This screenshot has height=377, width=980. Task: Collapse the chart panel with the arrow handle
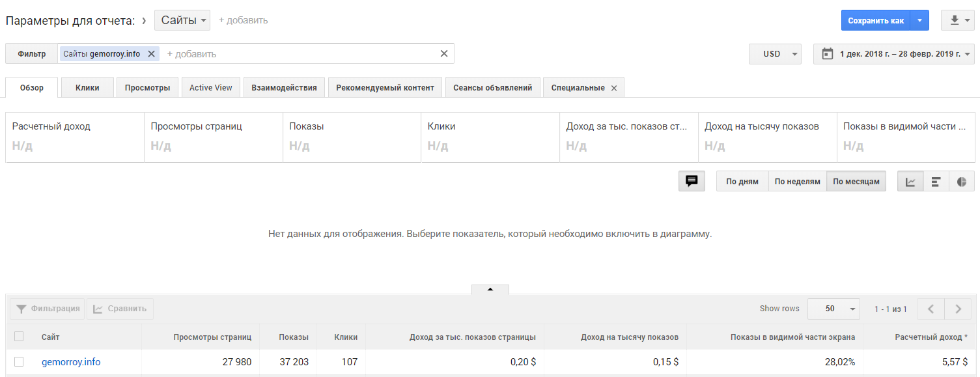point(490,289)
